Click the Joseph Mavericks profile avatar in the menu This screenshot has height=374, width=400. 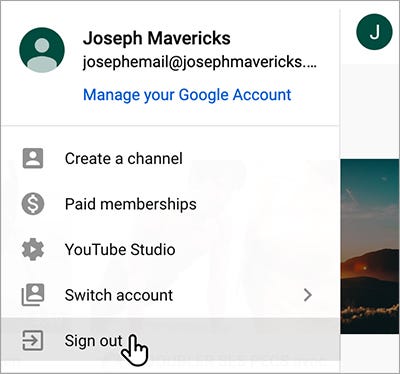click(42, 50)
